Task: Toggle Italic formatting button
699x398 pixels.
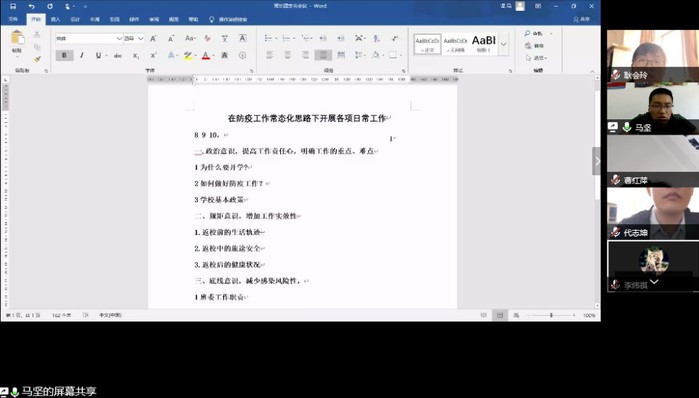Action: coord(82,55)
